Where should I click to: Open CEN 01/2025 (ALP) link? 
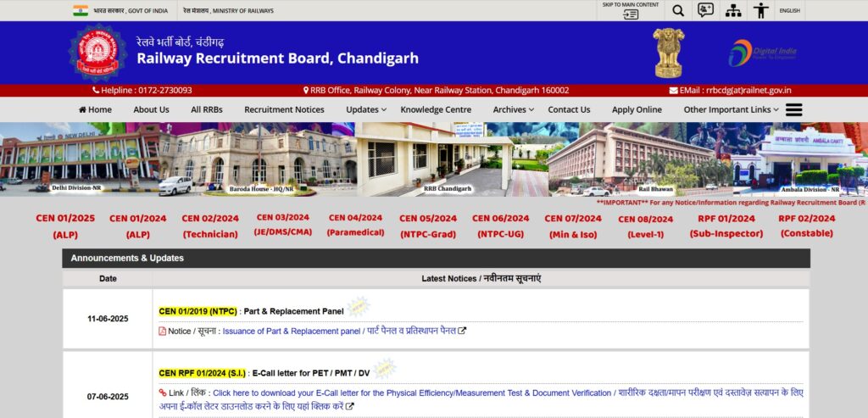coord(65,226)
